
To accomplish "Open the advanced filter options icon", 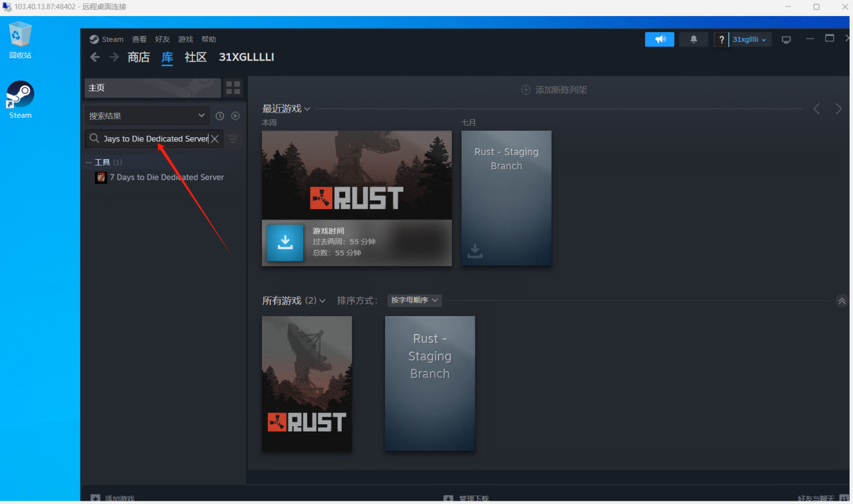I will click(233, 139).
